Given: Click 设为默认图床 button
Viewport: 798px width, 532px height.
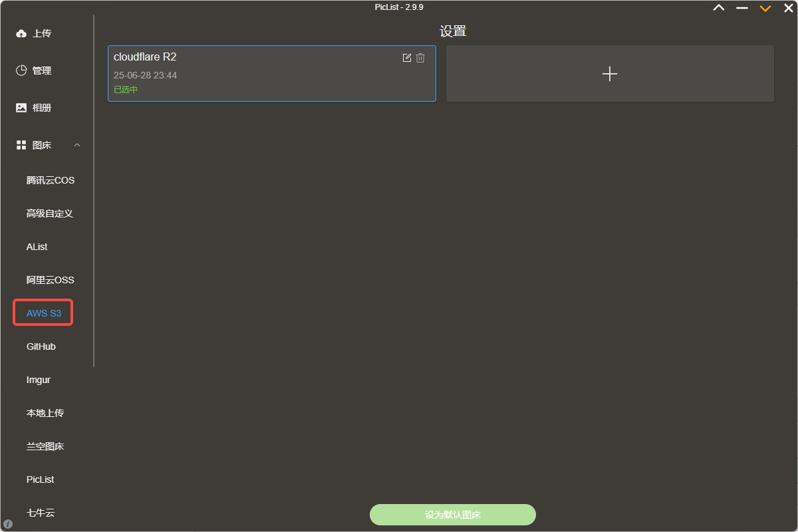Looking at the screenshot, I should click(x=453, y=515).
